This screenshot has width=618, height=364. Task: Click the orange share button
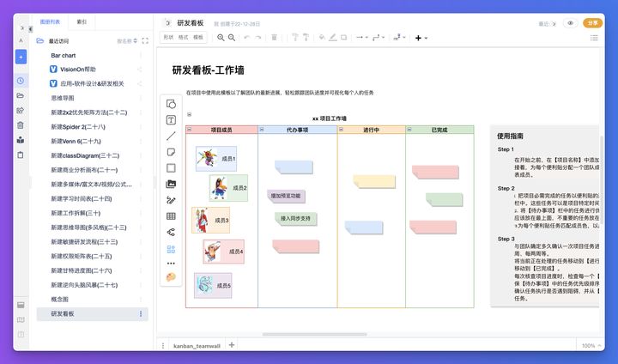(593, 23)
